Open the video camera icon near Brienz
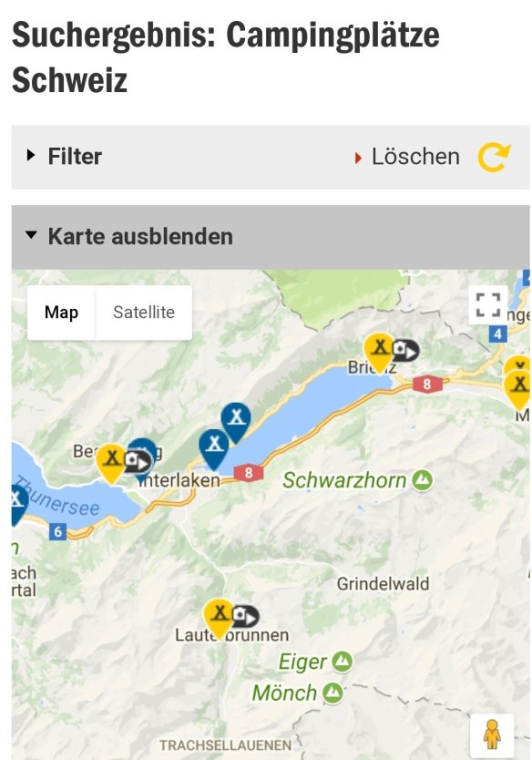Image resolution: width=532 pixels, height=760 pixels. click(x=405, y=350)
